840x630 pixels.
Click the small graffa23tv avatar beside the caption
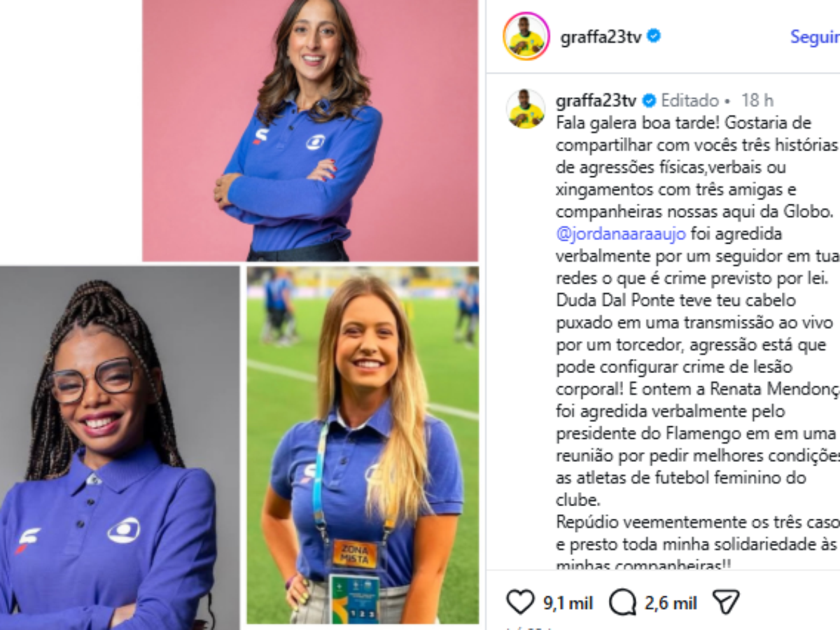click(x=526, y=108)
